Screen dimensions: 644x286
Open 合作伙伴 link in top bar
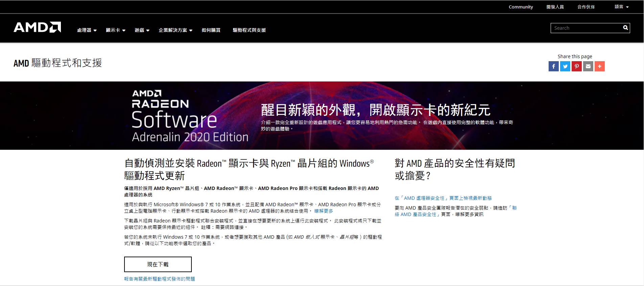[x=586, y=7]
